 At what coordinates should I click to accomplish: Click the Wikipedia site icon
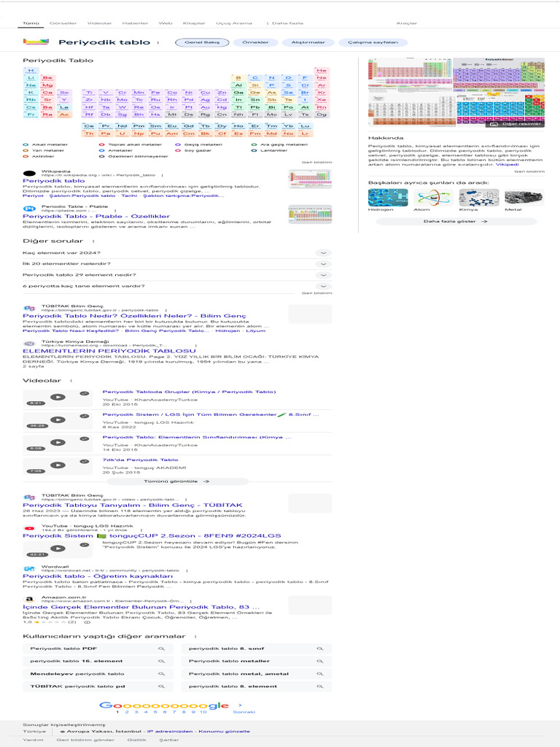29,174
